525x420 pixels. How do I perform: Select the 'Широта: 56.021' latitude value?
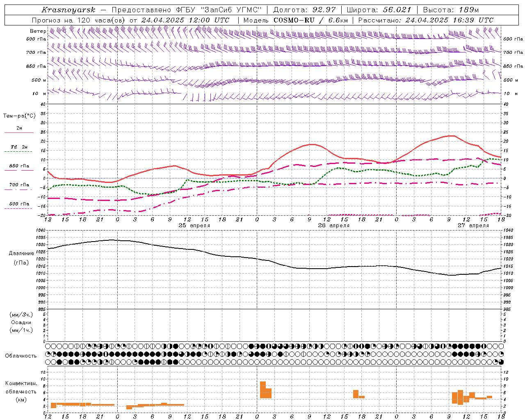point(379,10)
